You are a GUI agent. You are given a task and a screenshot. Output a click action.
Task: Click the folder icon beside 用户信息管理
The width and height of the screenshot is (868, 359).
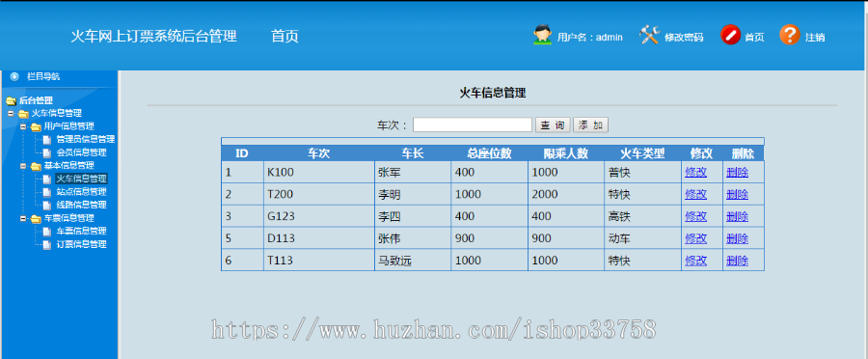36,126
